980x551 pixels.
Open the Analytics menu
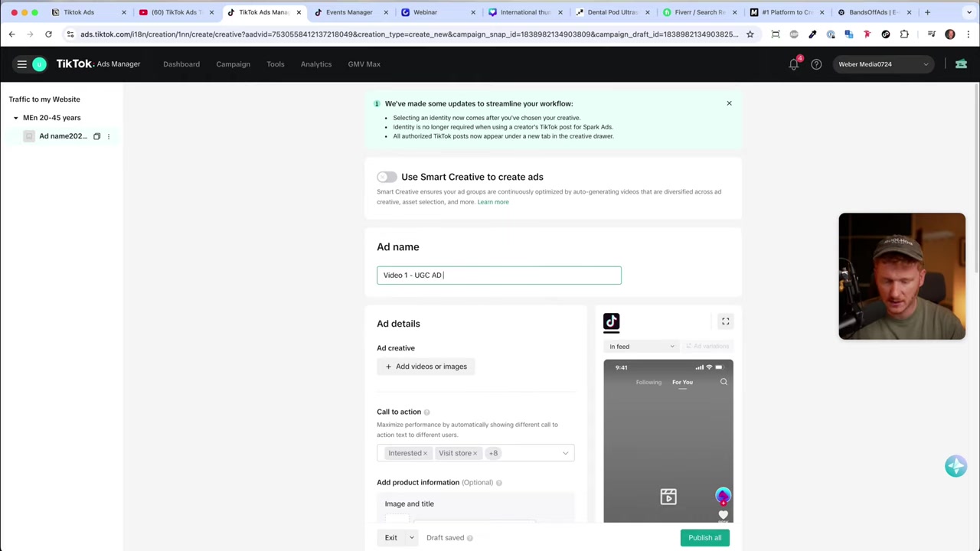(x=316, y=64)
